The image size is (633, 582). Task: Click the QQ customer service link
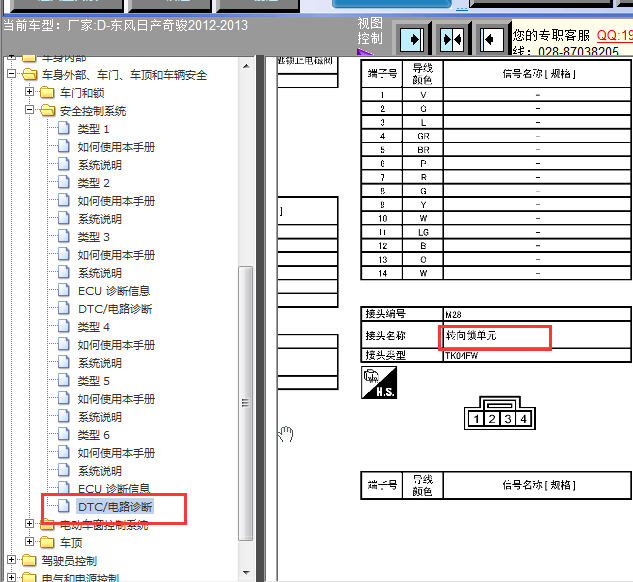click(x=614, y=35)
